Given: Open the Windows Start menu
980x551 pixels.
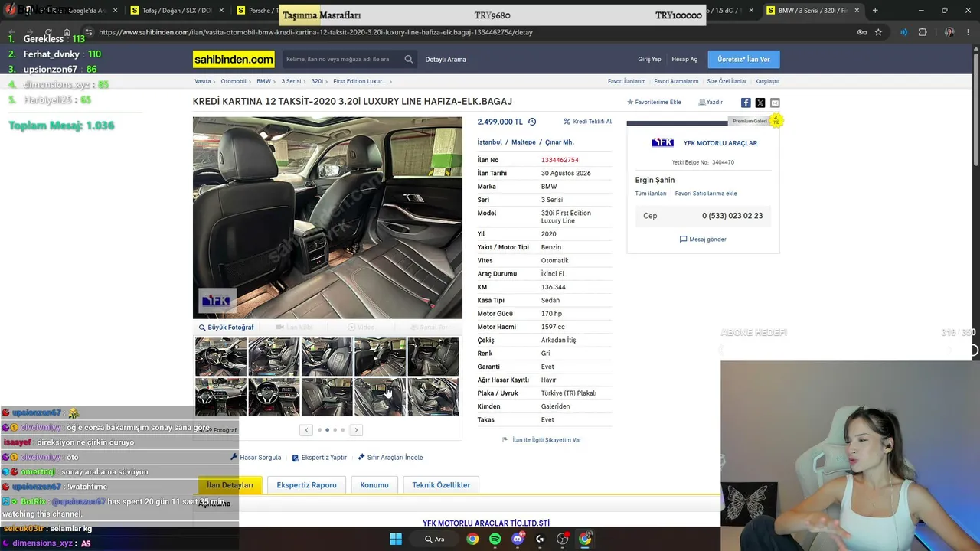Looking at the screenshot, I should point(396,539).
